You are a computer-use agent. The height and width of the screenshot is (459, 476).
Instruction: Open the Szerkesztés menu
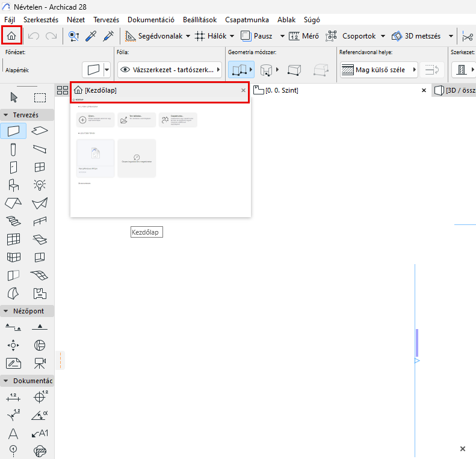(41, 20)
